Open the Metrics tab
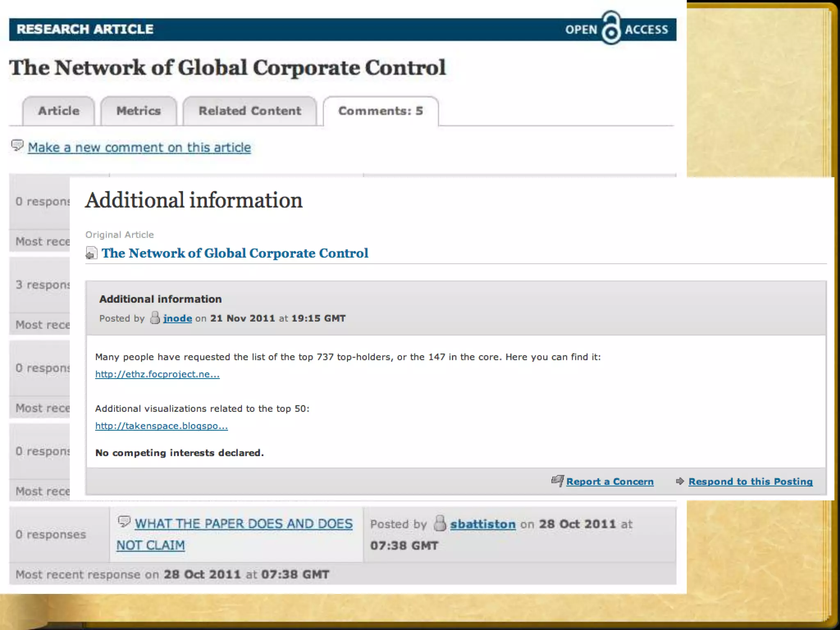The height and width of the screenshot is (630, 840). point(139,111)
